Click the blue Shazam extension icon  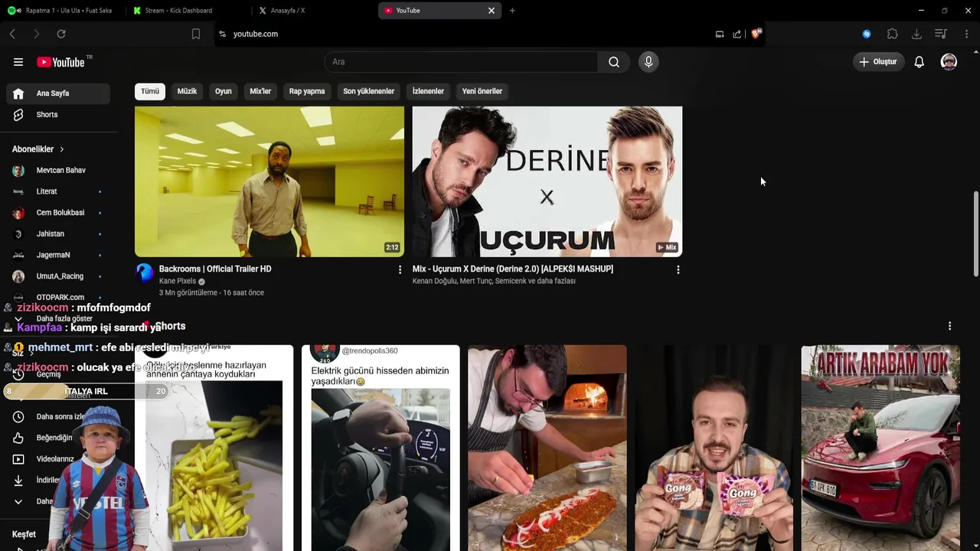click(x=867, y=34)
